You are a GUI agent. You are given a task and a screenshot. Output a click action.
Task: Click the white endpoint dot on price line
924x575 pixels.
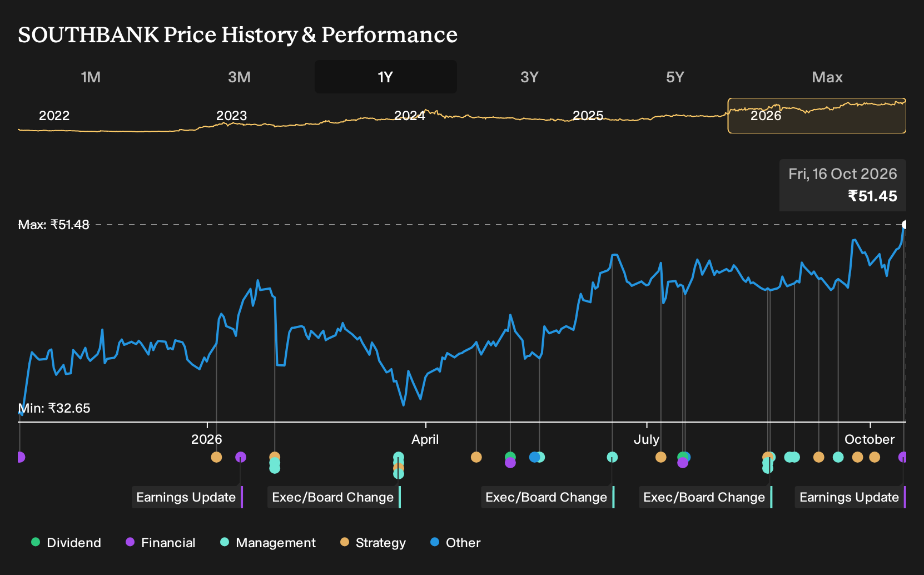(905, 225)
